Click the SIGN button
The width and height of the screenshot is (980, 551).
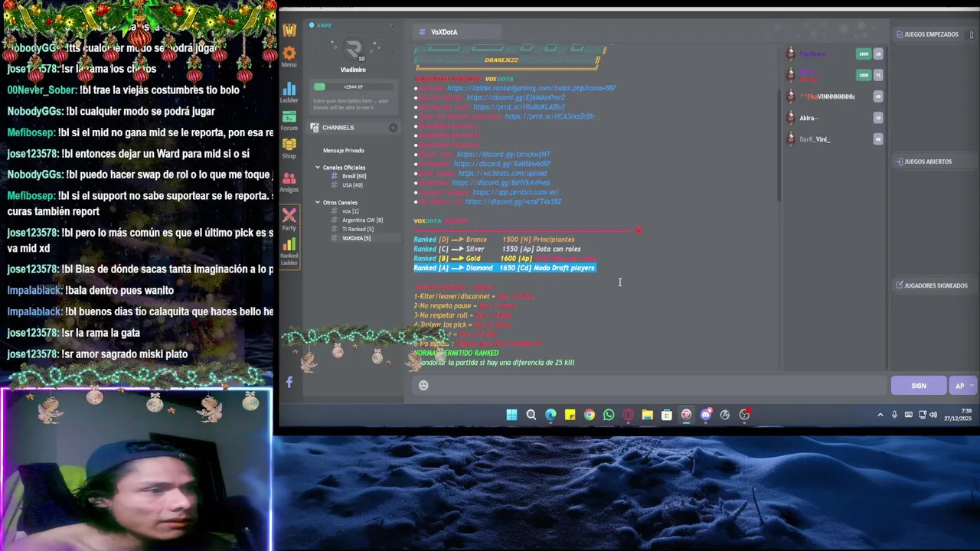coord(919,386)
